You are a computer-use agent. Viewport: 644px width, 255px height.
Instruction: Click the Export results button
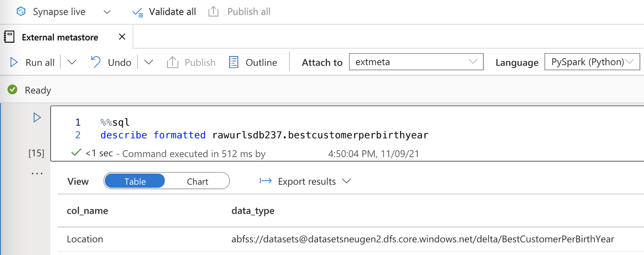pos(305,181)
